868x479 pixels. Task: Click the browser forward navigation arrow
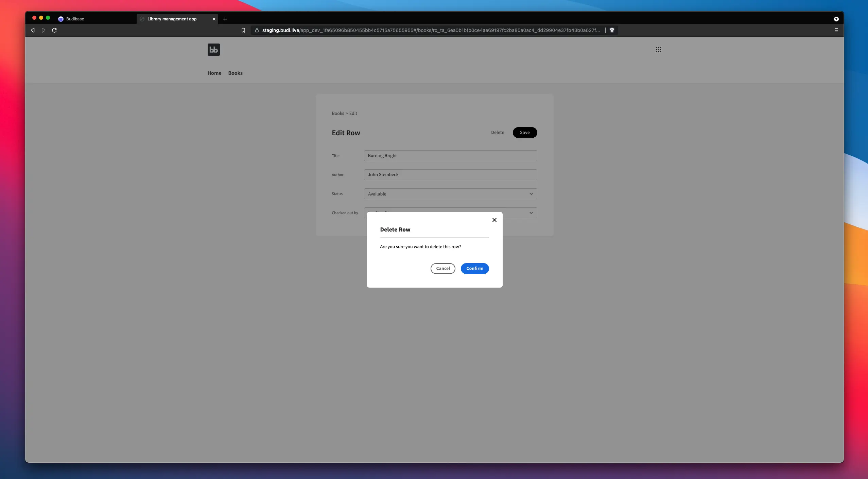click(43, 30)
